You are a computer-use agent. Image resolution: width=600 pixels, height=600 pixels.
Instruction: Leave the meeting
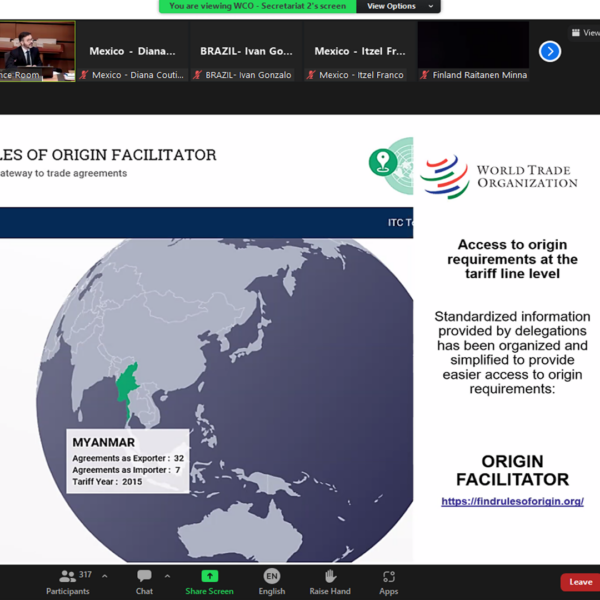(580, 582)
